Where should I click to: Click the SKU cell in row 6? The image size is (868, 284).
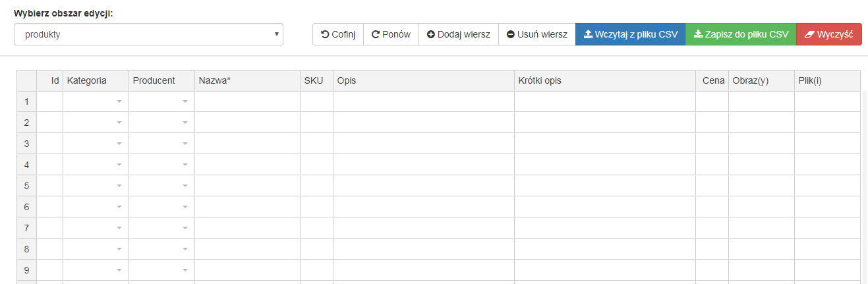(317, 207)
